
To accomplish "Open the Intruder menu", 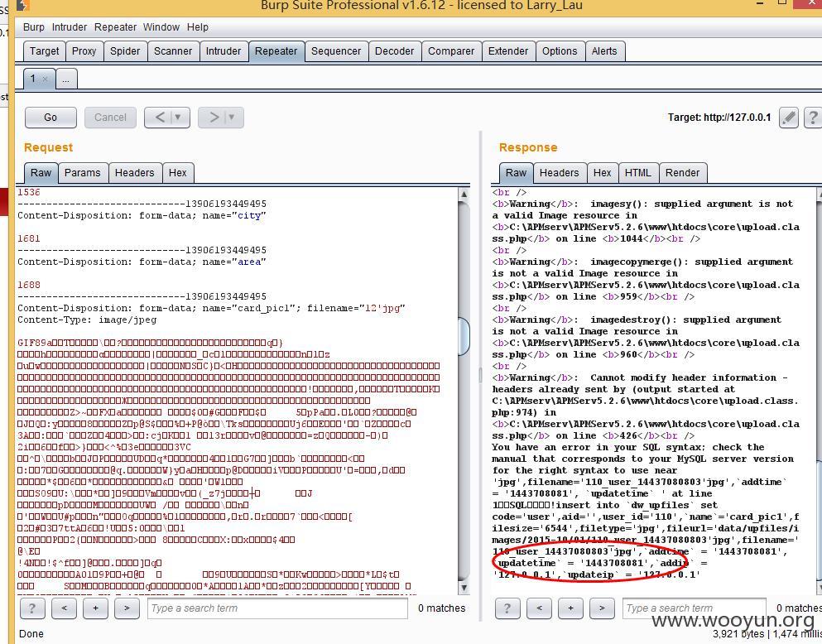I will click(x=70, y=27).
